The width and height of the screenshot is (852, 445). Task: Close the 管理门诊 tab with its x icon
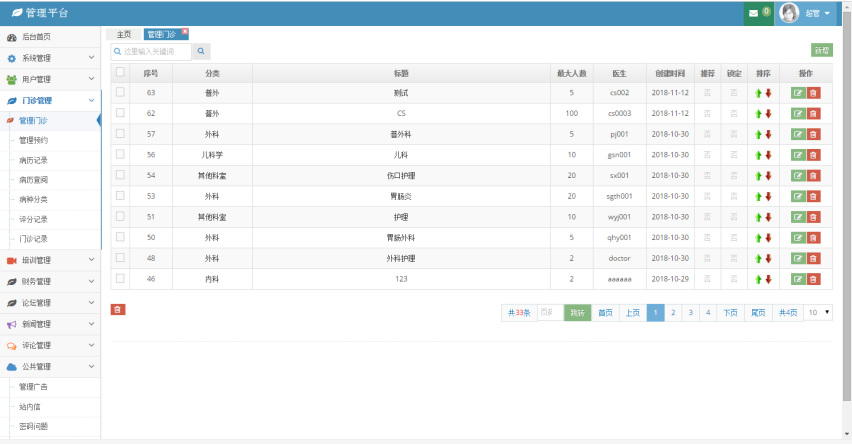pyautogui.click(x=185, y=32)
